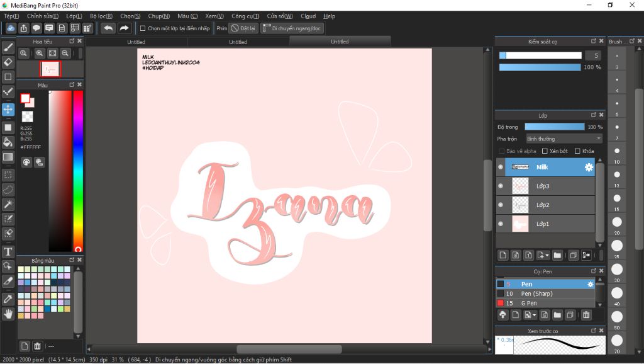
Task: Click the Redo arrow in toolbar
Action: pyautogui.click(x=124, y=28)
